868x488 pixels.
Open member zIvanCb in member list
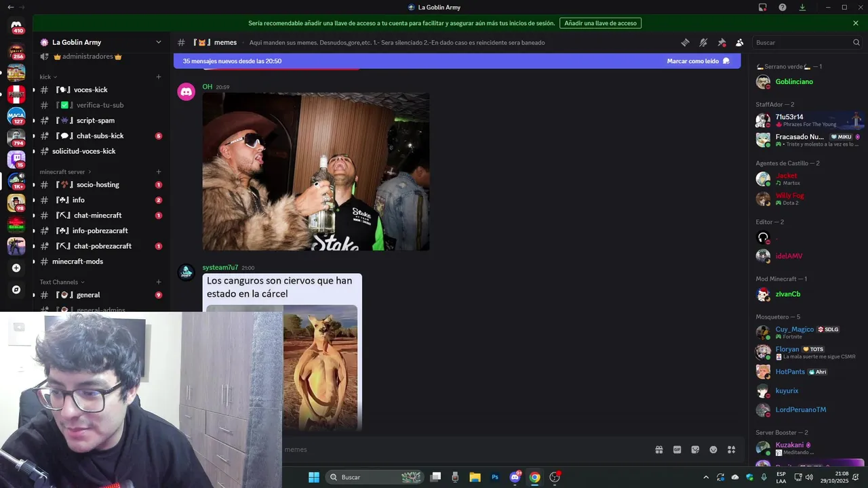807,294
